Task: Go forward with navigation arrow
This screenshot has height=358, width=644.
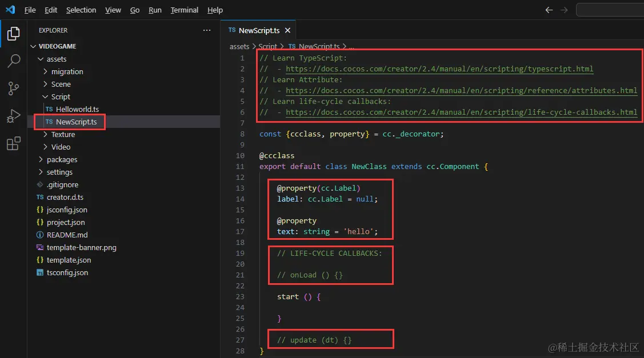Action: 565,10
